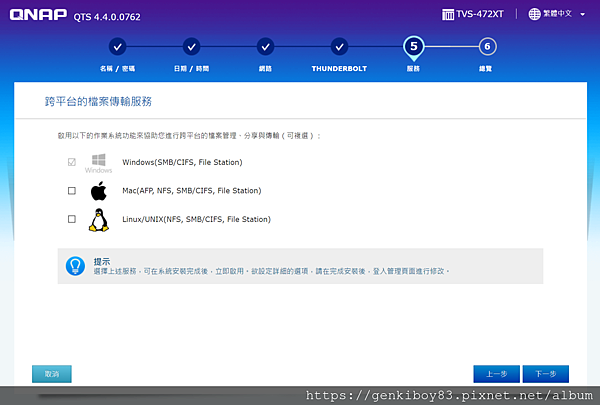Screen dimensions: 600x405
Task: Go to step 2 日期 / 時間 checkmark
Action: click(191, 47)
